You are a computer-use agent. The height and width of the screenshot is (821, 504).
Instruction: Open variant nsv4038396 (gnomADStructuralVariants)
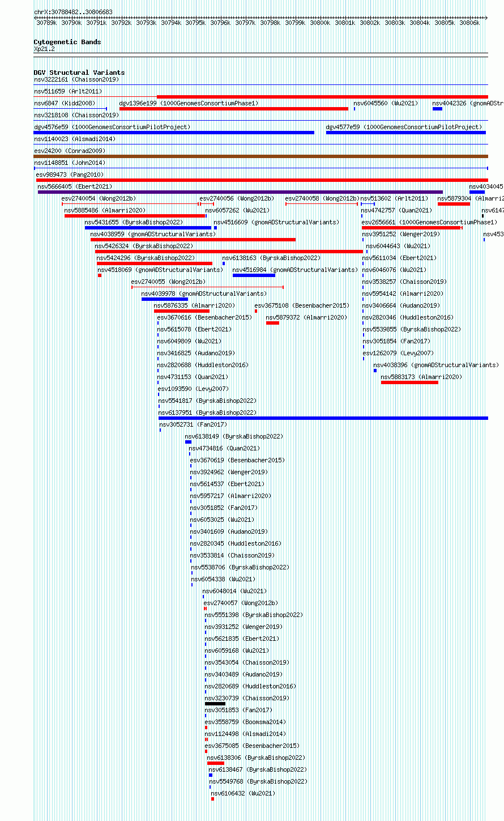pos(436,365)
